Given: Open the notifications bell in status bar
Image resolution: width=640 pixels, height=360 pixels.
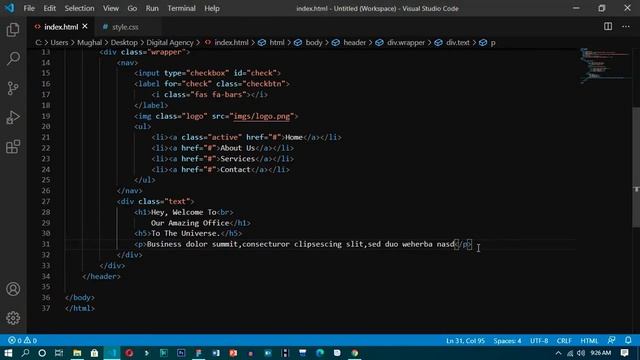Looking at the screenshot, I should [628, 340].
